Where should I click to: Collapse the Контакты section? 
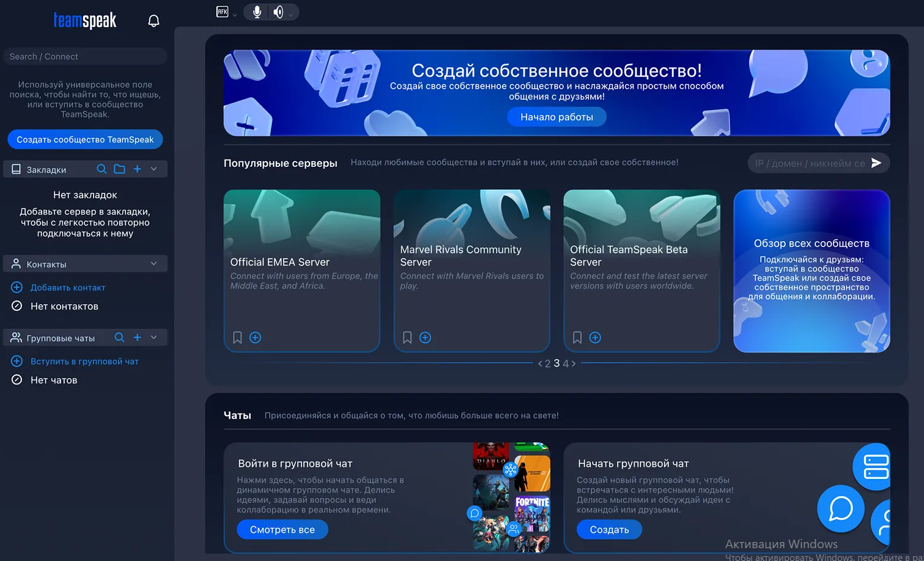(x=153, y=264)
